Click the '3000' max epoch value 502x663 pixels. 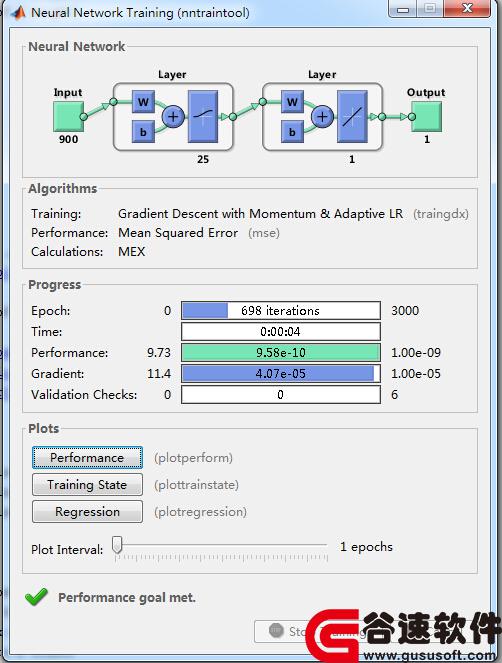pos(405,311)
